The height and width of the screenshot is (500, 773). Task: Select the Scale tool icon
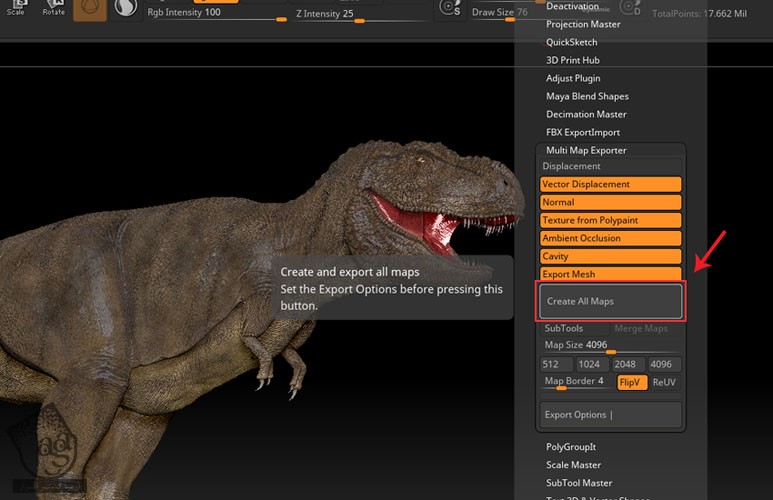click(16, 9)
